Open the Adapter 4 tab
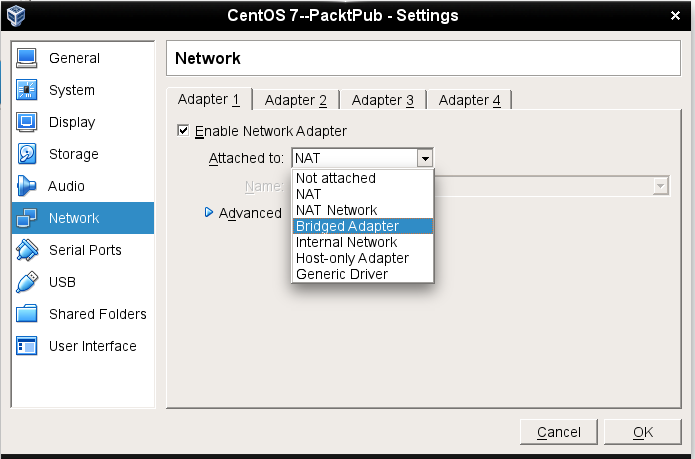Image resolution: width=695 pixels, height=459 pixels. pos(470,100)
